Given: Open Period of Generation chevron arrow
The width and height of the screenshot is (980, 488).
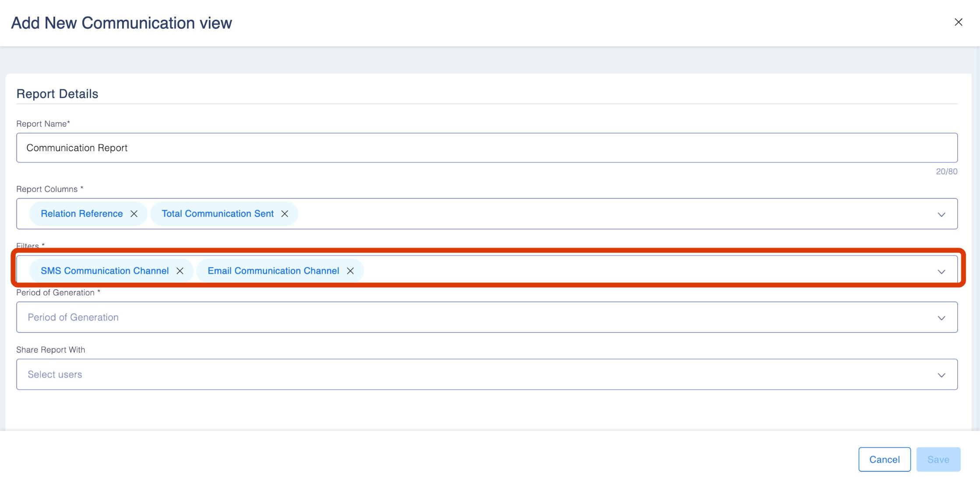Looking at the screenshot, I should pyautogui.click(x=941, y=318).
